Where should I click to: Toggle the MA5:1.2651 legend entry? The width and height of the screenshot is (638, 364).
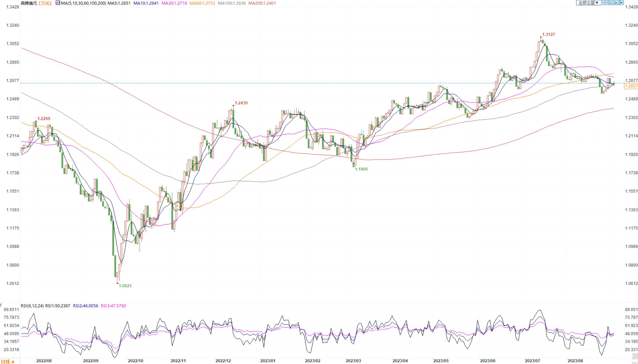click(119, 3)
